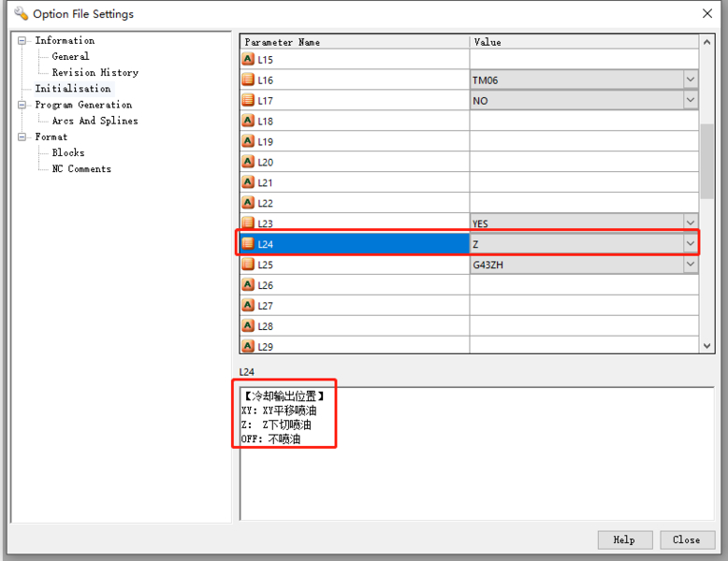
Task: Collapse the Program Generation tree node
Action: pyautogui.click(x=22, y=105)
